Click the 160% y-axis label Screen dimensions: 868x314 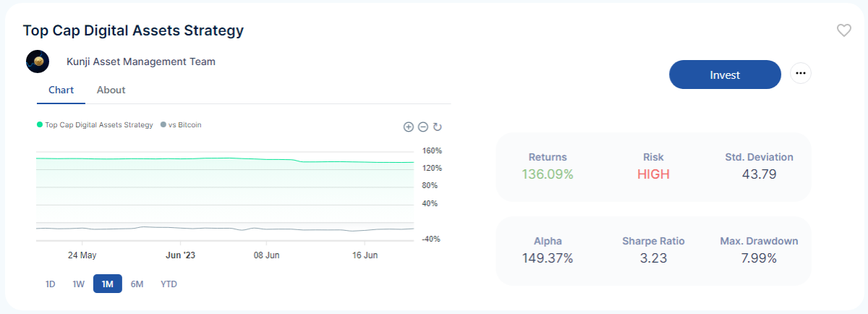click(x=432, y=150)
